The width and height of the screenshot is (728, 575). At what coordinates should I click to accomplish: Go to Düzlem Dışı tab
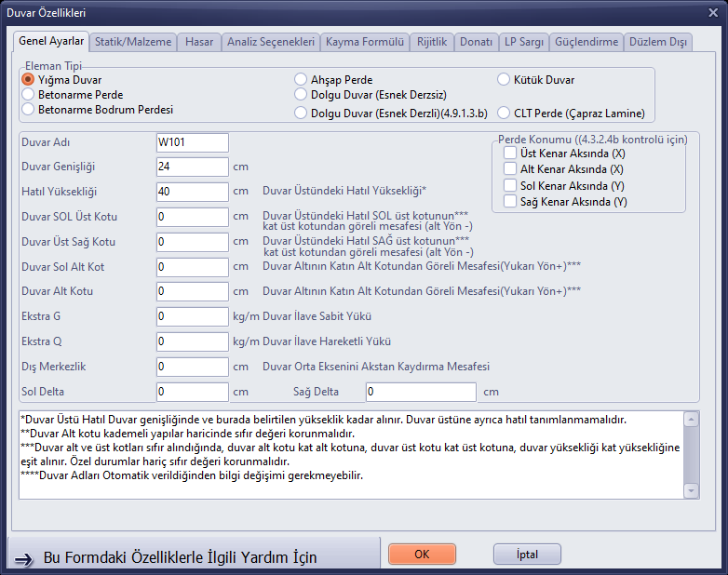[x=658, y=42]
